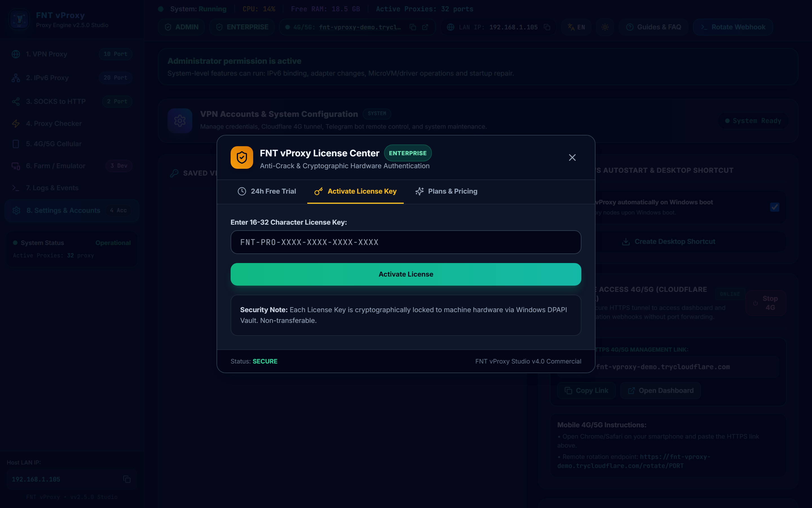Copy the LAN IP in the top bar
The height and width of the screenshot is (508, 812).
tap(547, 27)
